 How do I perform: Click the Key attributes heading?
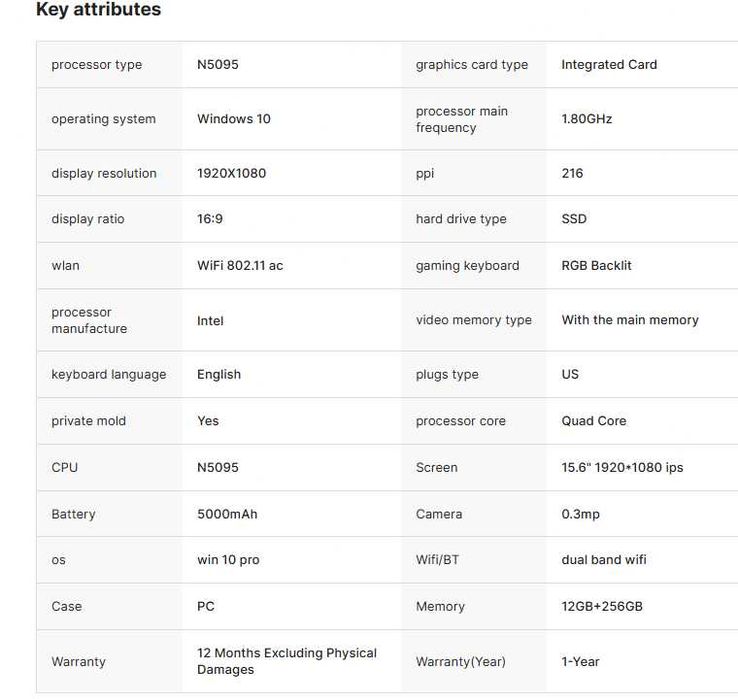pyautogui.click(x=98, y=10)
